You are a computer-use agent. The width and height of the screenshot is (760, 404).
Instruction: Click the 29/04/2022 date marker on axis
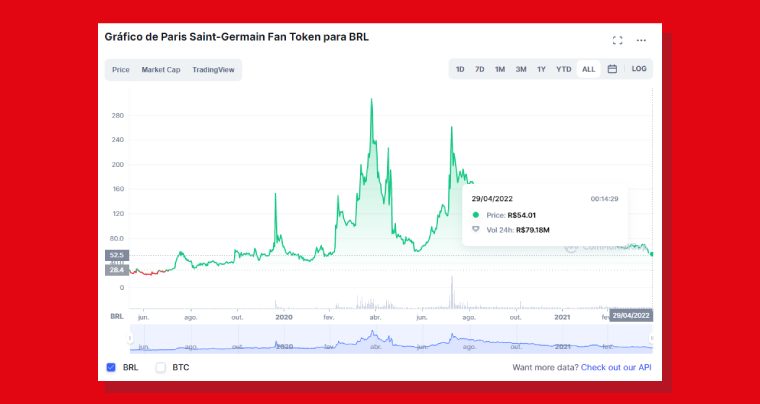pyautogui.click(x=631, y=315)
